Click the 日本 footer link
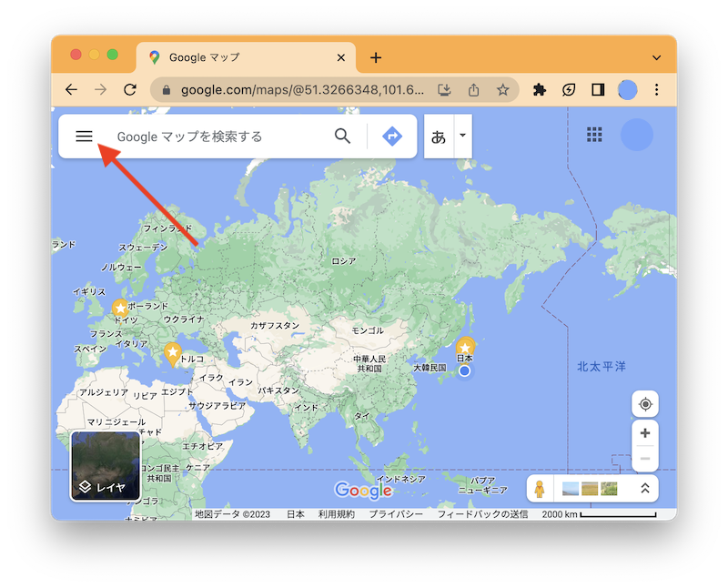 click(x=295, y=514)
